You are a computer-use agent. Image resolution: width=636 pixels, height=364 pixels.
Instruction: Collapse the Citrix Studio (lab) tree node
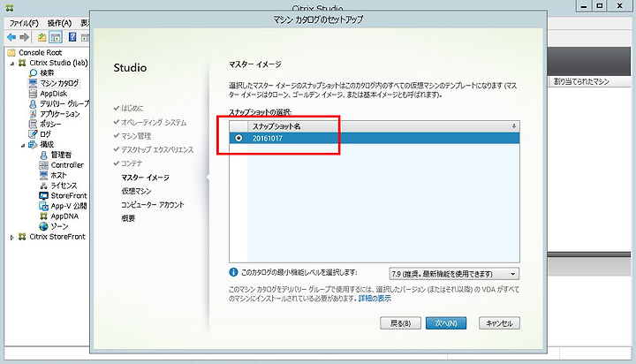(12, 64)
